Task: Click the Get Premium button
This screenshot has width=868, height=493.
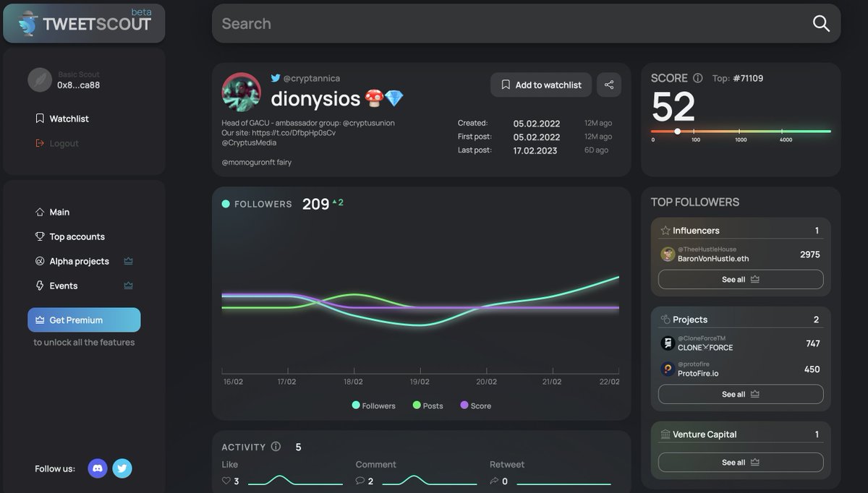Action: coord(84,320)
